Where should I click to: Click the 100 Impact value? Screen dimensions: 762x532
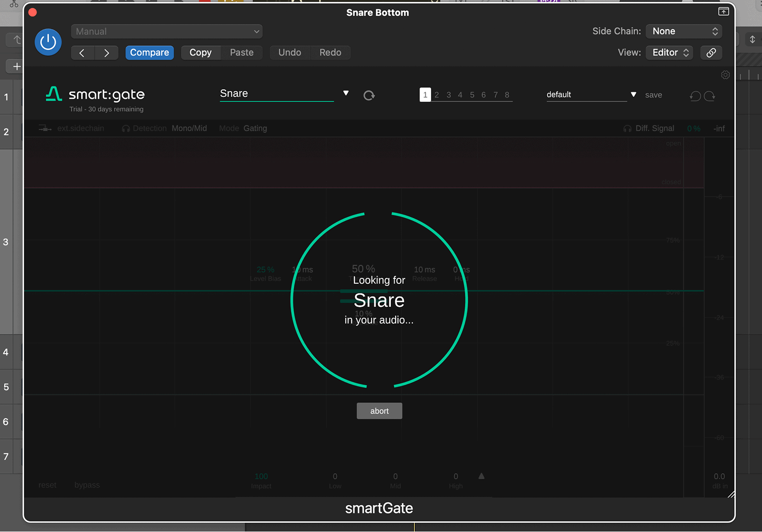[x=261, y=477]
